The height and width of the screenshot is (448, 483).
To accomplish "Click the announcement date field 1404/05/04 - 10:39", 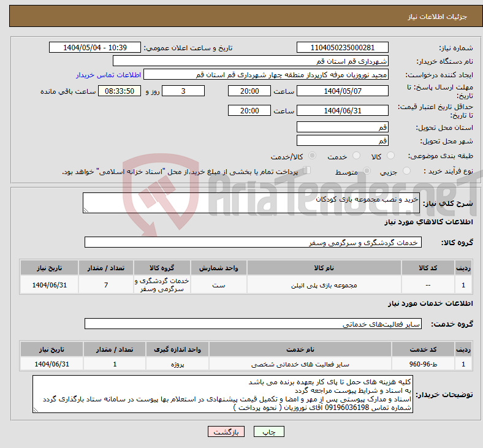I will click(95, 47).
